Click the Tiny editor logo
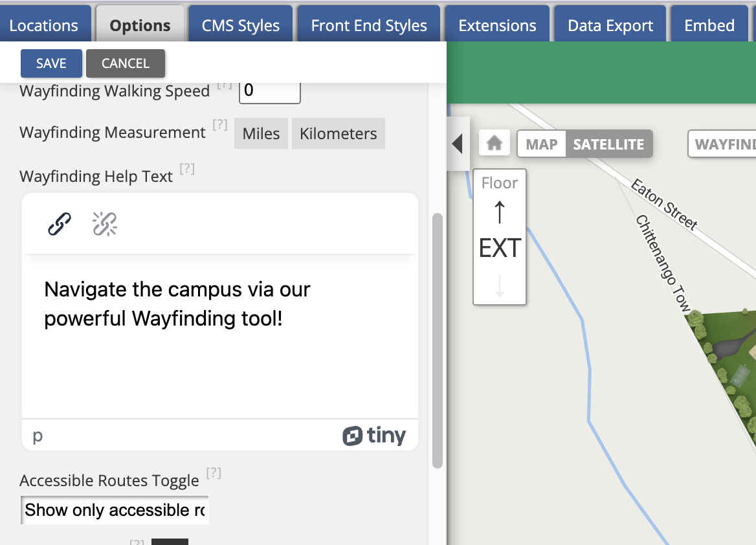Viewport: 756px width, 545px height. click(374, 436)
